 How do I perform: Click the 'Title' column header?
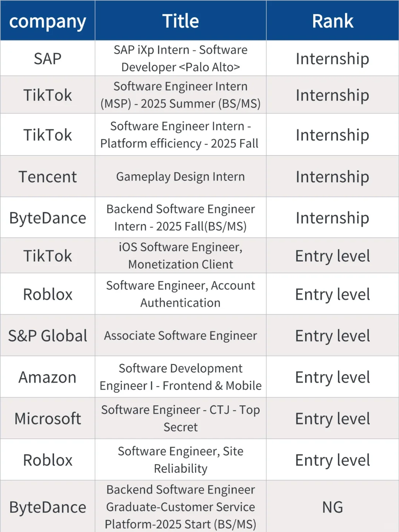point(181,21)
